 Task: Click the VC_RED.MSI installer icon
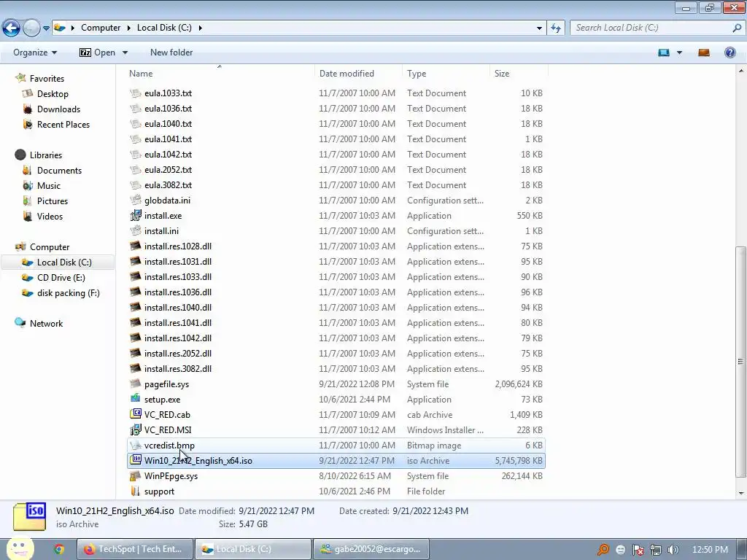pos(136,429)
